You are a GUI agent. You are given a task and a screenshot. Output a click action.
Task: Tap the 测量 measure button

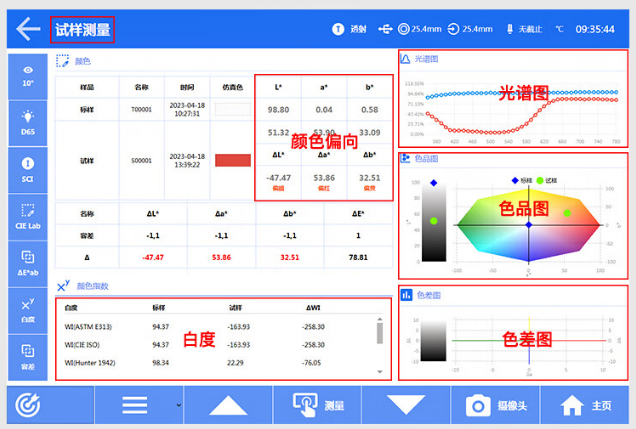pyautogui.click(x=319, y=405)
